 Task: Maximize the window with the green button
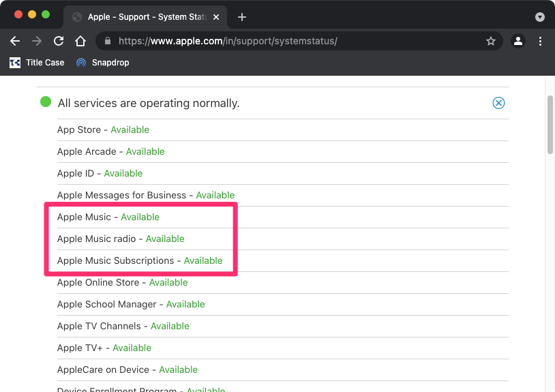tap(46, 14)
